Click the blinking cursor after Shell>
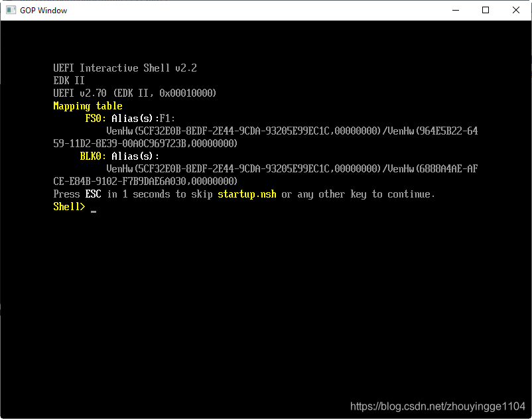Image resolution: width=532 pixels, height=419 pixels. [93, 209]
